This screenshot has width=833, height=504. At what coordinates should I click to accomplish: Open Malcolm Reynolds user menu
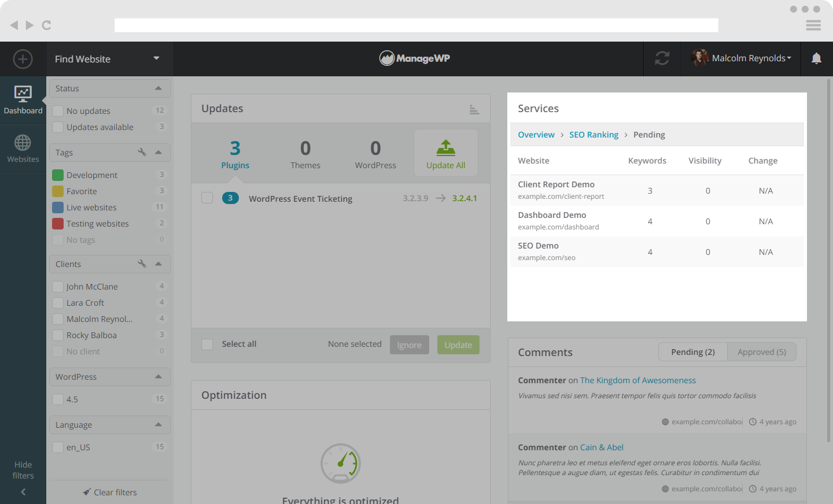(741, 58)
